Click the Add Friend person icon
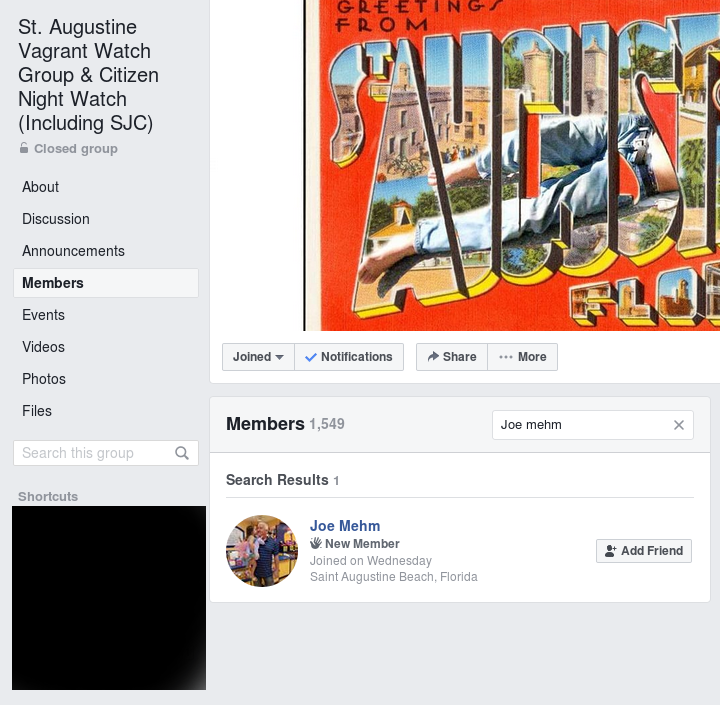The width and height of the screenshot is (720, 705). (x=610, y=551)
